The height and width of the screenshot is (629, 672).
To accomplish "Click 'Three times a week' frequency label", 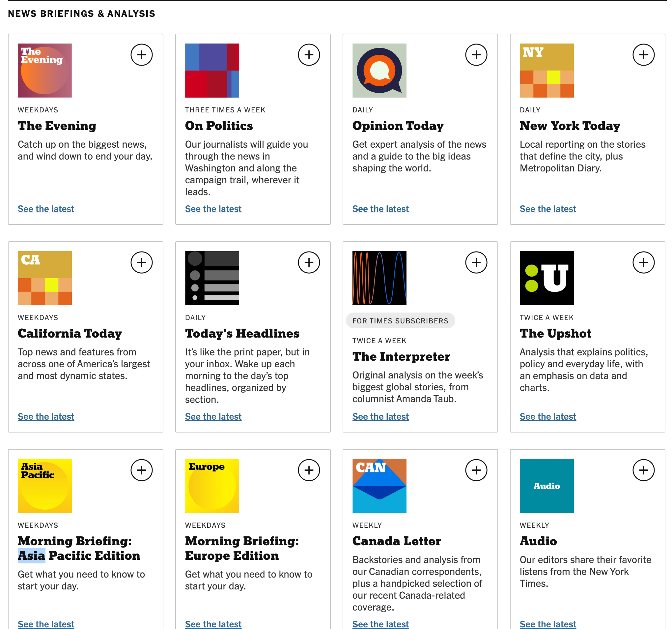I will click(x=225, y=110).
